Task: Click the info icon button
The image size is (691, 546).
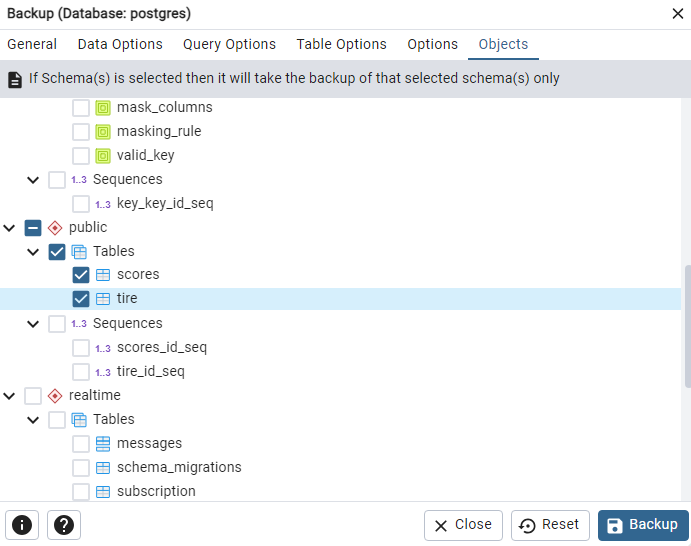Action: pyautogui.click(x=22, y=525)
